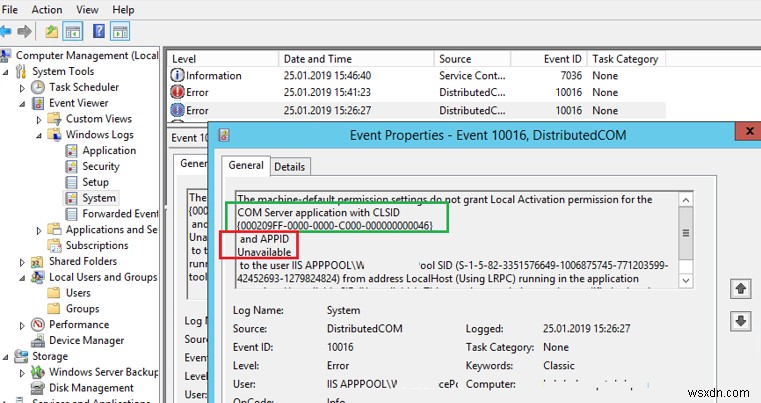Click the Windows Server Backup icon
This screenshot has width=761, height=403.
coord(38,372)
